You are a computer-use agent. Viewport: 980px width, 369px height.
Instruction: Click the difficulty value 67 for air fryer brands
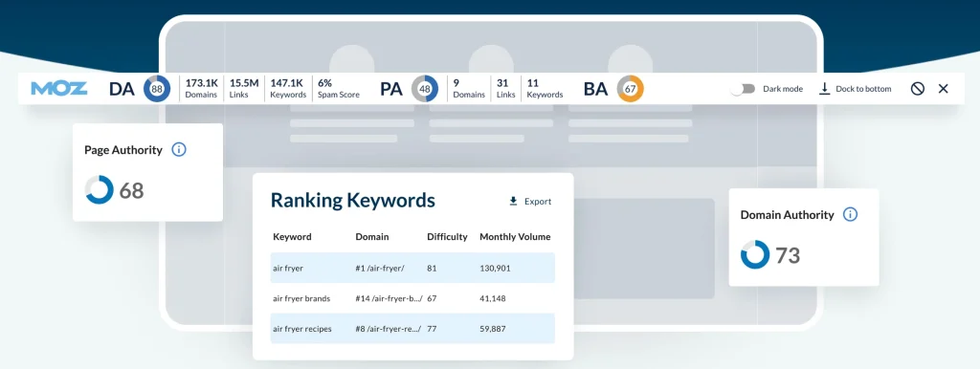(x=432, y=298)
